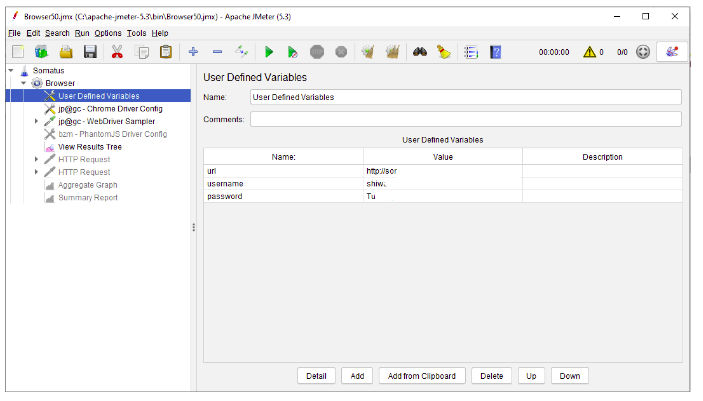Click the New test plan icon
Viewport: 703px width, 401px height.
click(18, 52)
